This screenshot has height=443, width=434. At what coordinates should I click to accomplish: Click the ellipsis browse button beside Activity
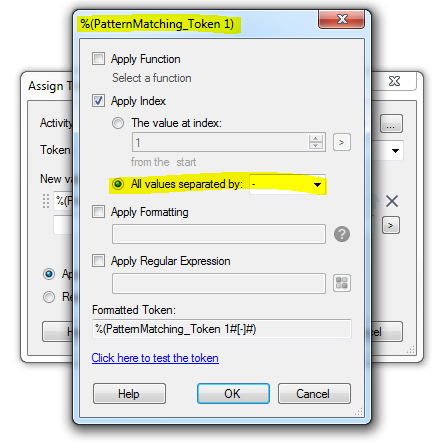[x=391, y=124]
